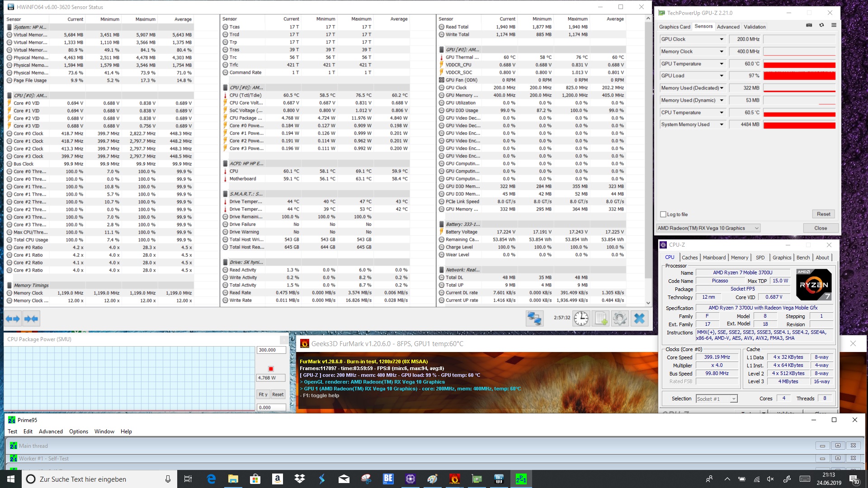Click Windows Start button
868x488 pixels.
pos(11,479)
